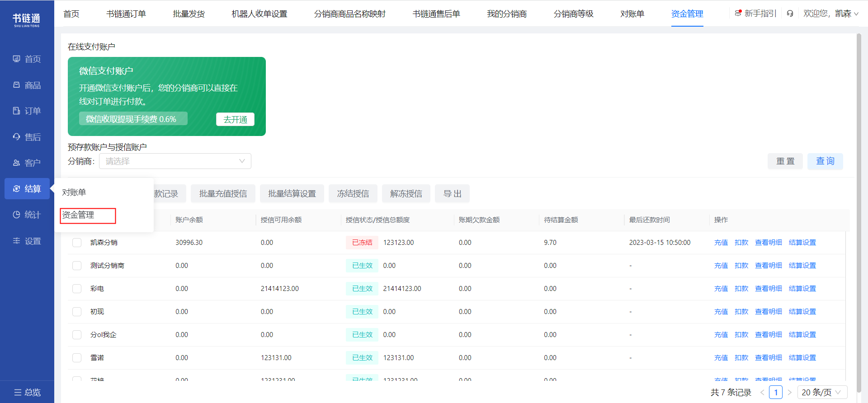Click 扣款 for 测试分销商
The height and width of the screenshot is (403, 868).
[741, 266]
